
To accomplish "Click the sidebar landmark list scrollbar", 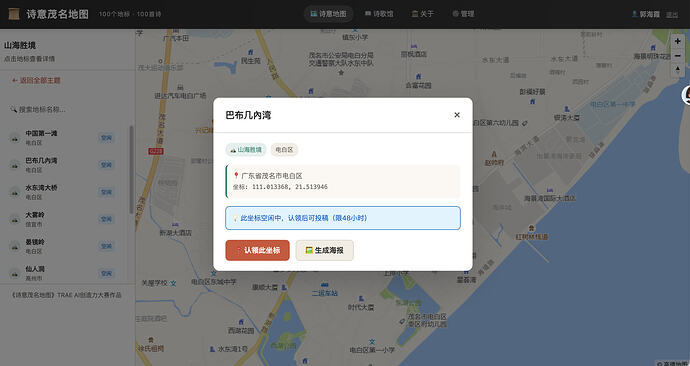I will pos(131,170).
